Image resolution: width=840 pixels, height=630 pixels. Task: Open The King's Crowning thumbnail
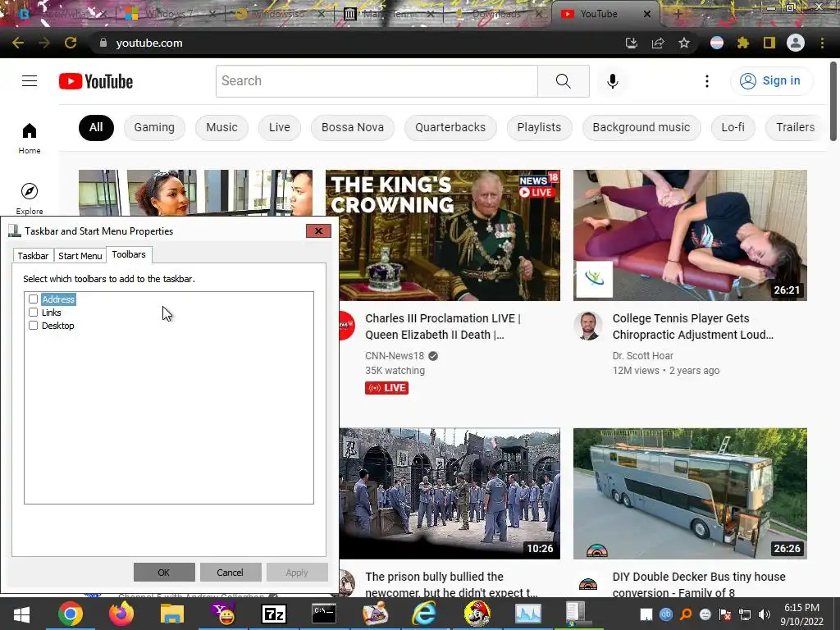click(442, 235)
